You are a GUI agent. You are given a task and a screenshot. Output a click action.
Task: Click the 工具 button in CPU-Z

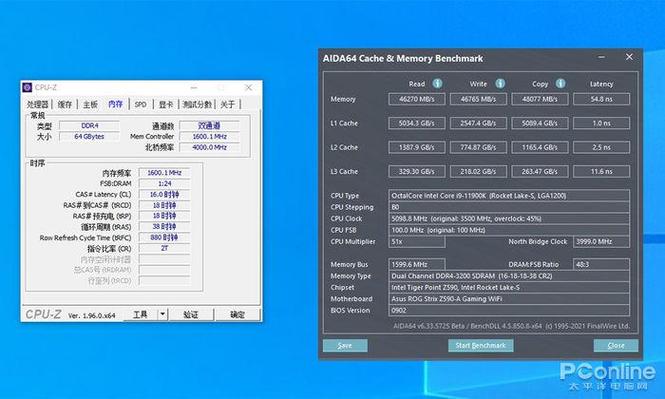(x=140, y=315)
